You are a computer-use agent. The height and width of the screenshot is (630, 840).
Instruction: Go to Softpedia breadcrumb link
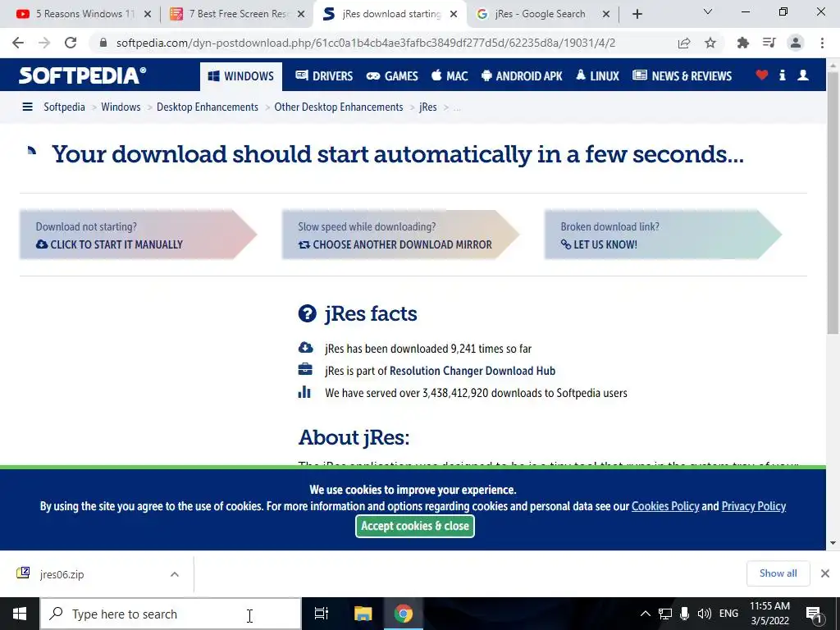pyautogui.click(x=64, y=107)
